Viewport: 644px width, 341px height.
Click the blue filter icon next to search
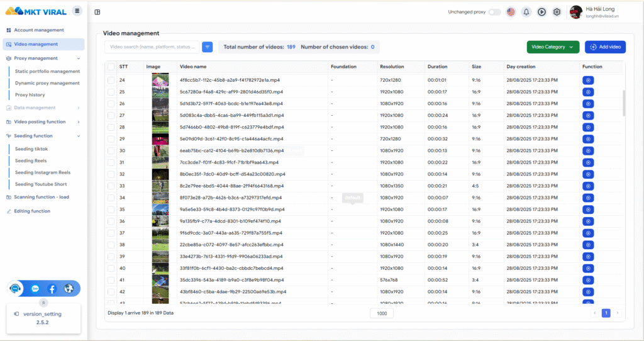point(208,47)
